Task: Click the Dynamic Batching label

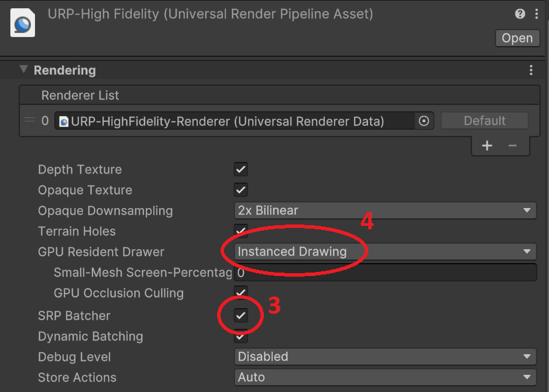Action: [90, 336]
